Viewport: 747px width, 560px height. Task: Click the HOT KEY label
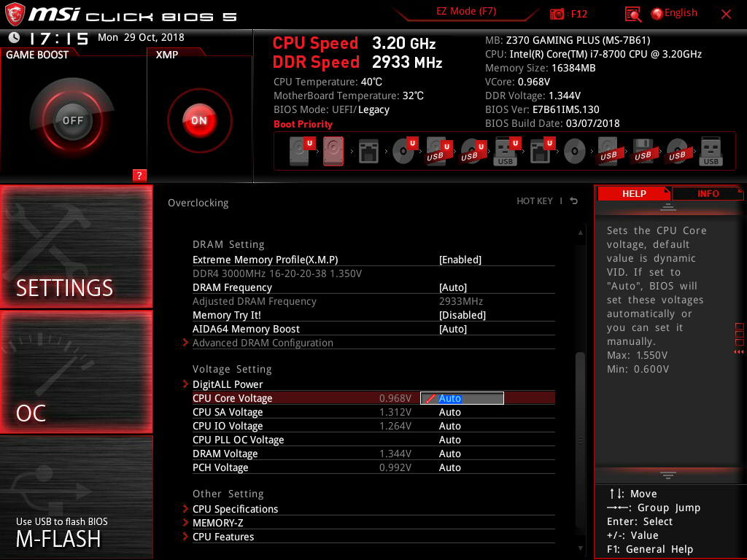tap(535, 201)
